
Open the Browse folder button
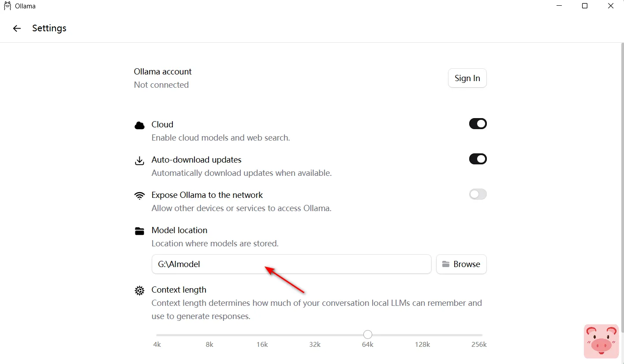click(461, 264)
